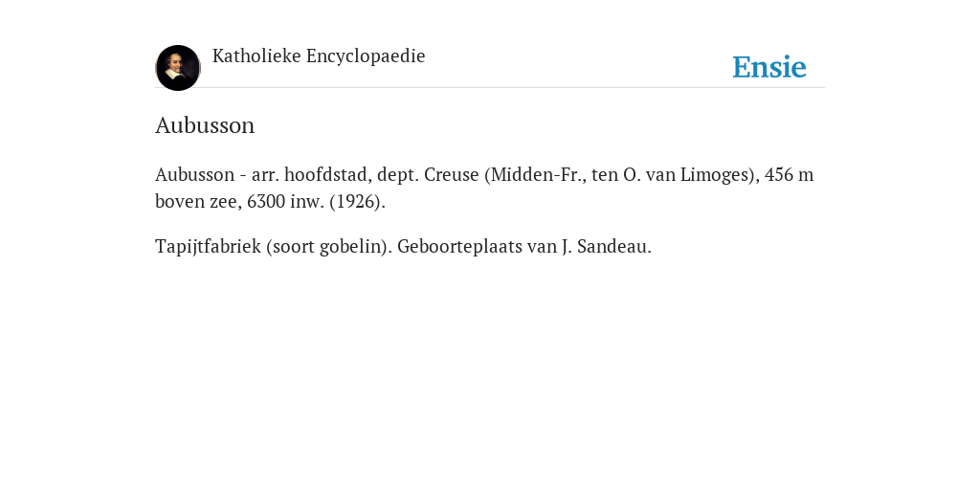Click the first word Aubusson in the paragraph
Viewport: 980px width, 490px height.
coord(194,174)
